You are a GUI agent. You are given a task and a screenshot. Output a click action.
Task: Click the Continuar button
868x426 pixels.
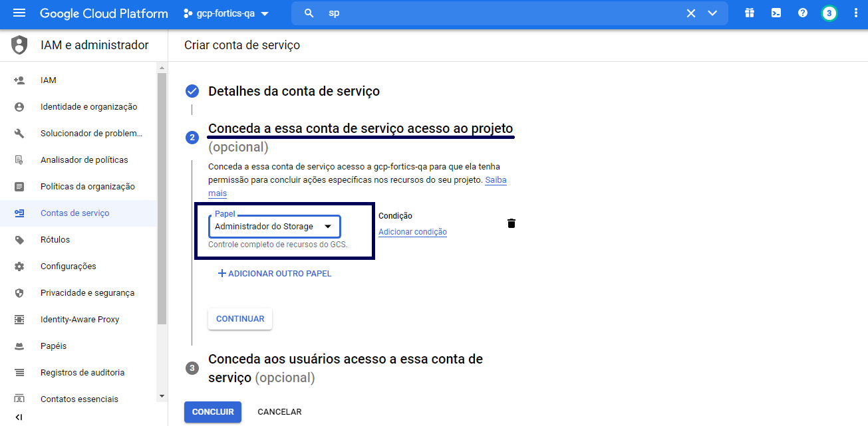(x=240, y=319)
